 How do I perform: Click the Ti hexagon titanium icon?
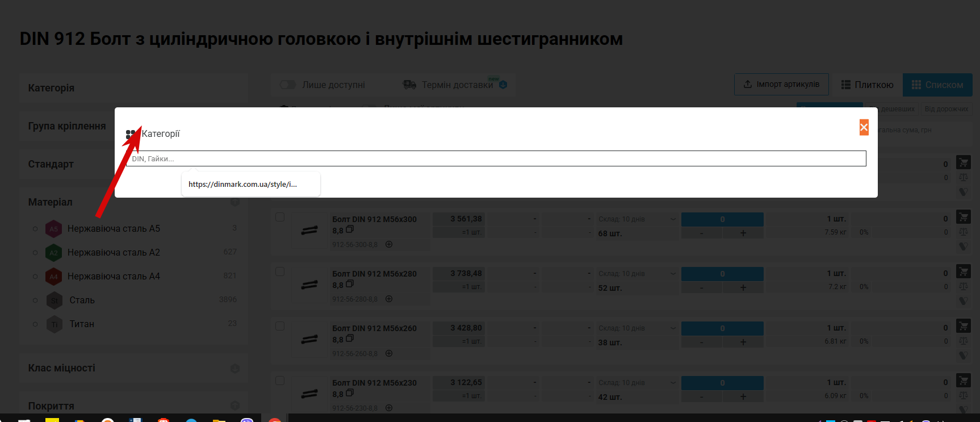click(55, 324)
